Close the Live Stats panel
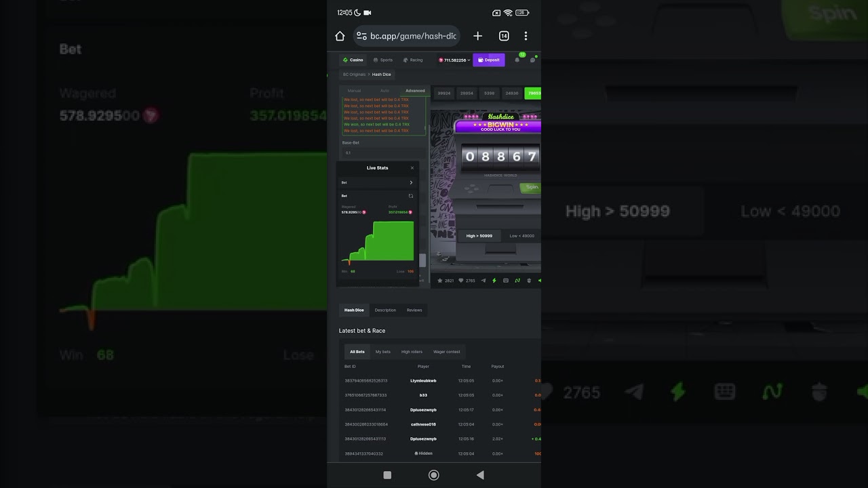The image size is (868, 488). (412, 168)
